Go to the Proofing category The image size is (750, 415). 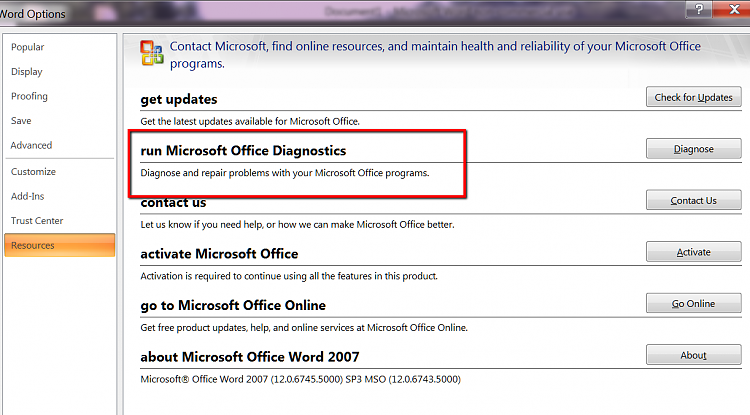[29, 96]
